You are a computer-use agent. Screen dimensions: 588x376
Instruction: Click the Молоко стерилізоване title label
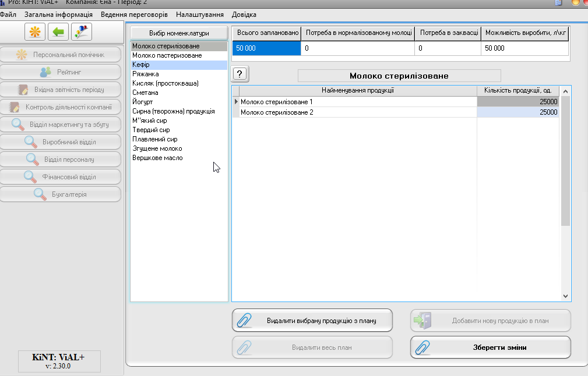point(399,76)
